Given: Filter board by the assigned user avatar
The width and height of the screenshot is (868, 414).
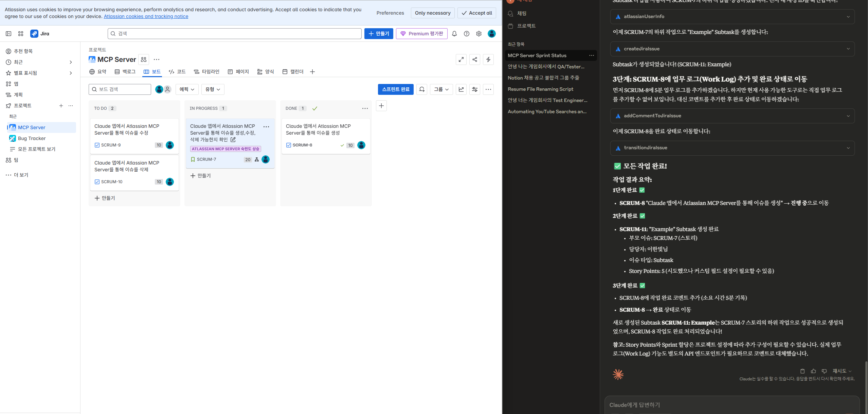Looking at the screenshot, I should tap(159, 89).
